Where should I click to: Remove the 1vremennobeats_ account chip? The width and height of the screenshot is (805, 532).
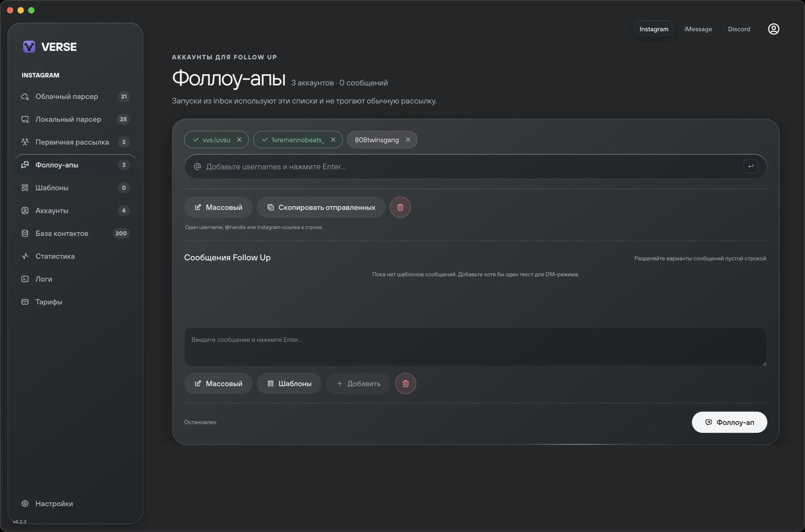pos(333,140)
